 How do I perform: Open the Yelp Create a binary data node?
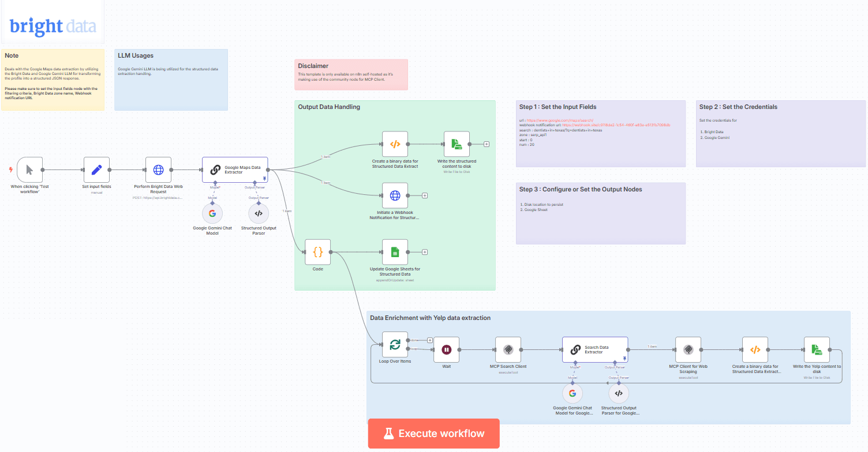click(x=755, y=349)
